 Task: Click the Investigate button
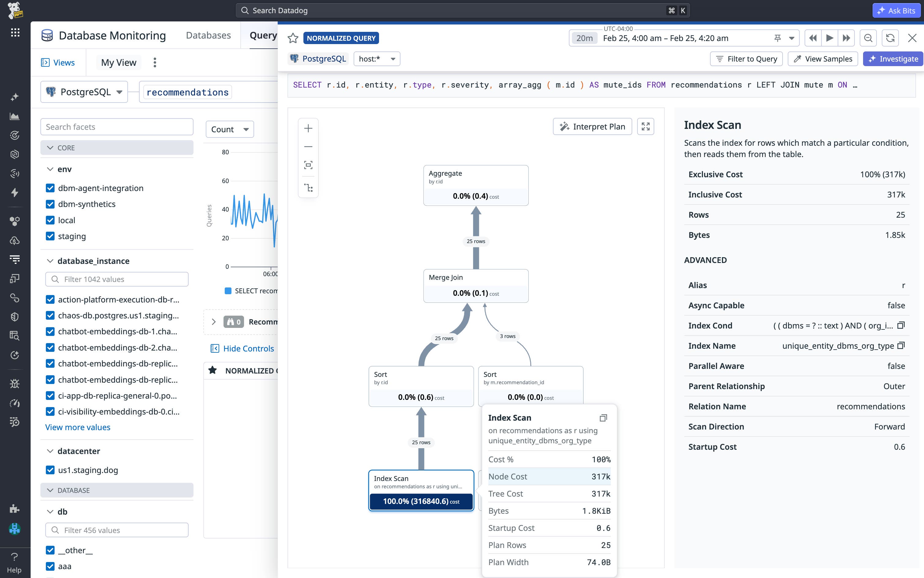(893, 58)
